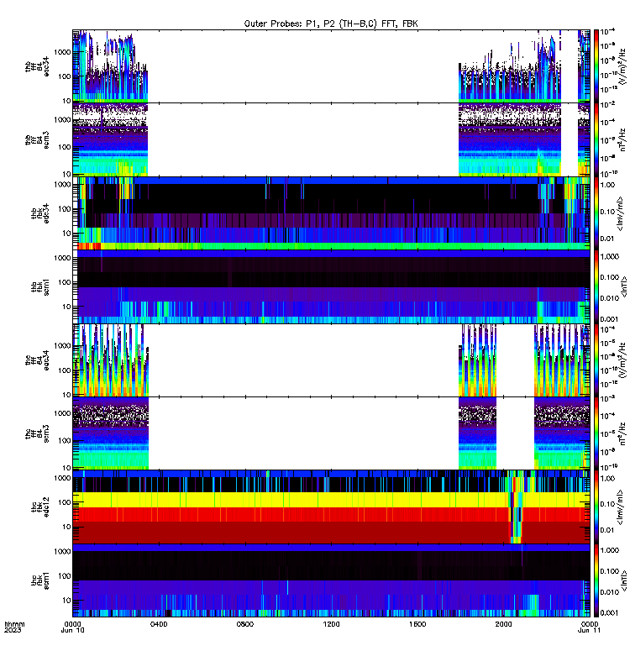Click the "thb fbk edc34" y-axis label
Screen dimensions: 630x672
pyautogui.click(x=40, y=213)
